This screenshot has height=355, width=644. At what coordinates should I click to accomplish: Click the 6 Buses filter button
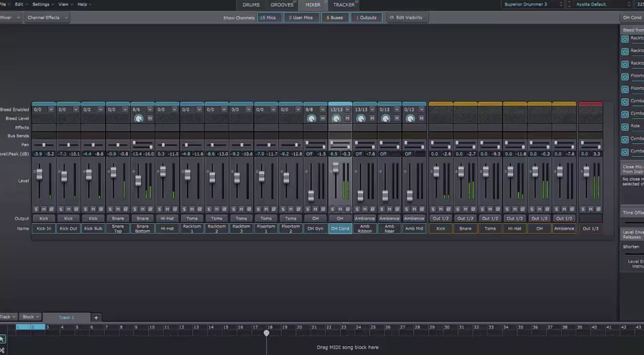[335, 17]
